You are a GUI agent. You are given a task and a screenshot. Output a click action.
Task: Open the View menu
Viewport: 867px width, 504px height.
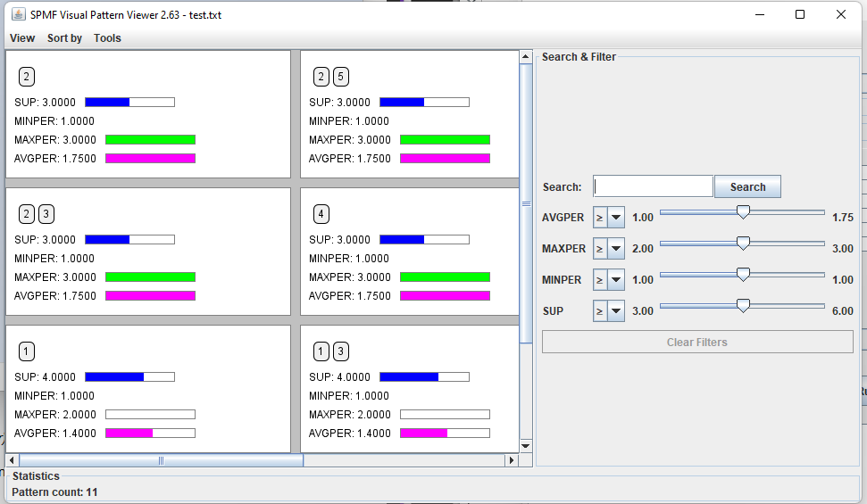click(22, 38)
